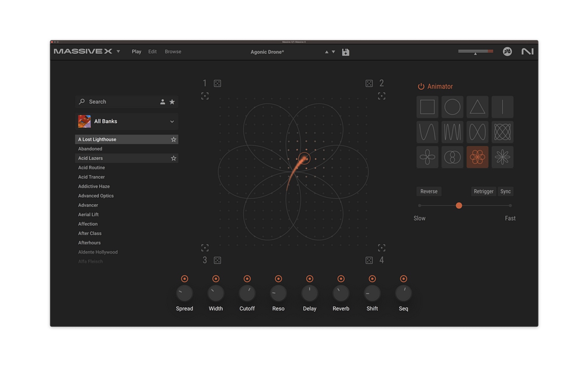Toggle animation target above Delay knob
Viewport: 588px width, 368px height.
310,279
